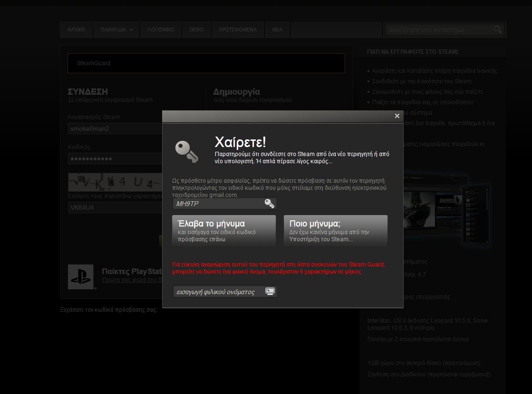Click the PlayStation logo icon
Viewport: 532px width, 394px height.
[81, 277]
